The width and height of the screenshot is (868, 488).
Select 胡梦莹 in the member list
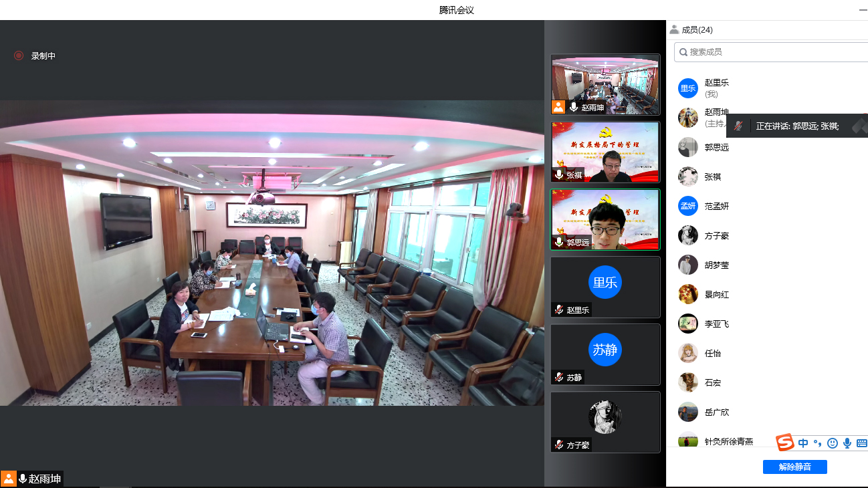[716, 265]
